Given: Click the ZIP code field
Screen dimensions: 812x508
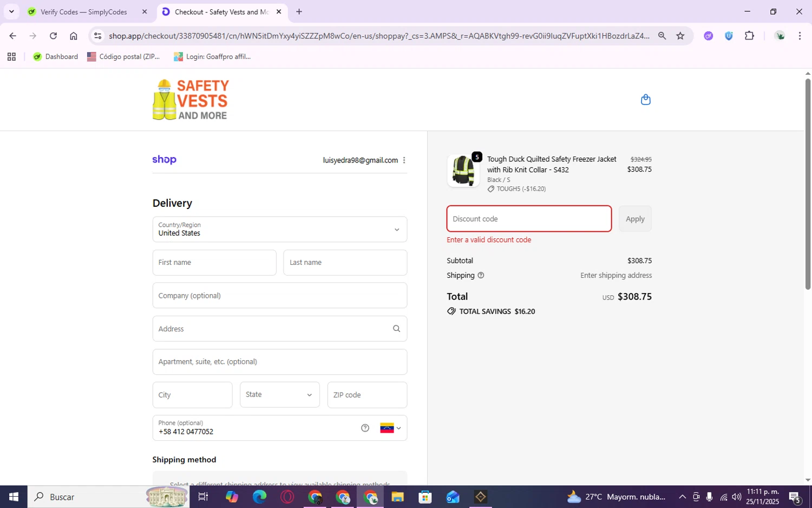Looking at the screenshot, I should coord(367,395).
